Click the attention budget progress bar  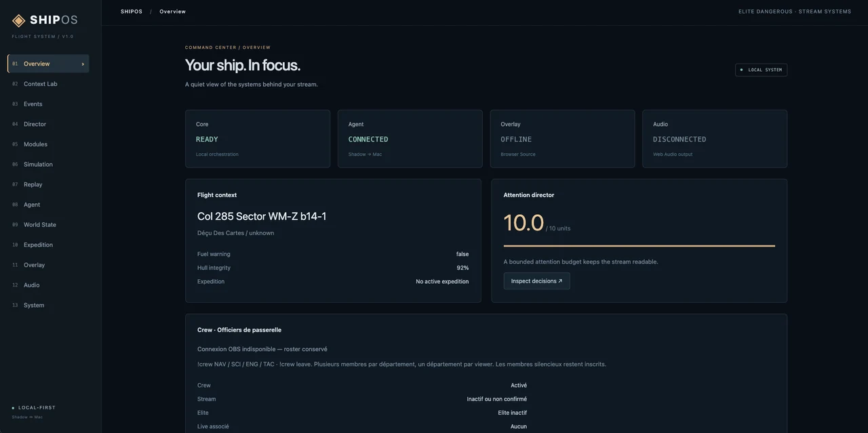point(639,246)
